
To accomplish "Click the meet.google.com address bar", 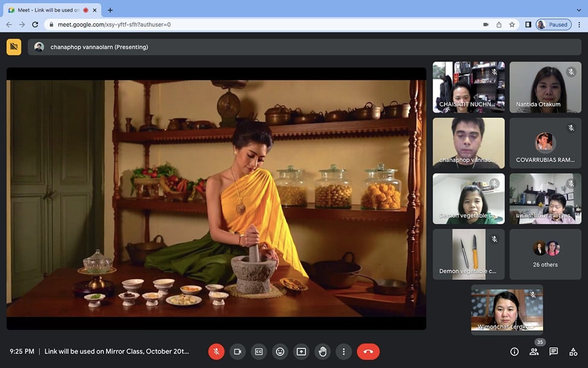I will click(245, 25).
